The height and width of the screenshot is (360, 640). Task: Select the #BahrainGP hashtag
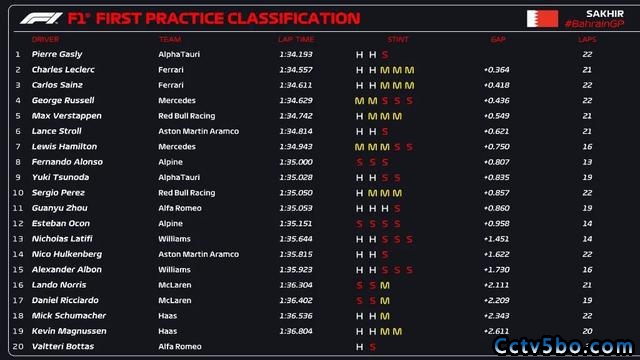point(594,24)
